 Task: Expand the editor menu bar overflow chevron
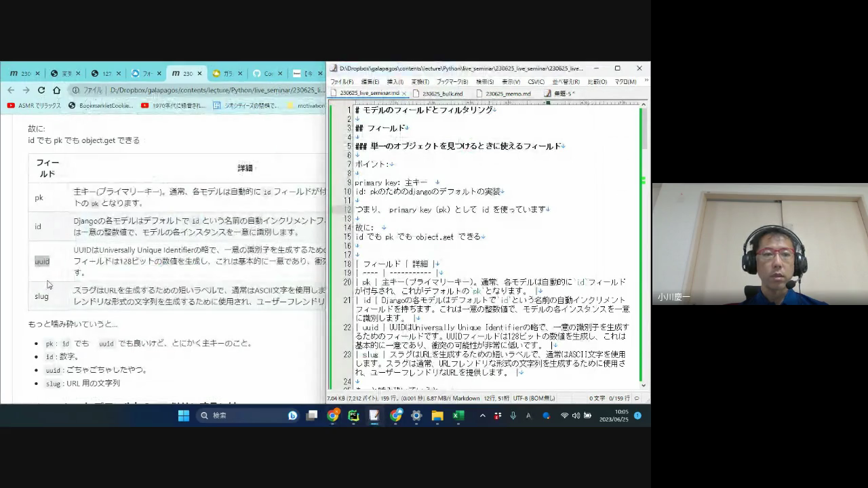pos(646,81)
